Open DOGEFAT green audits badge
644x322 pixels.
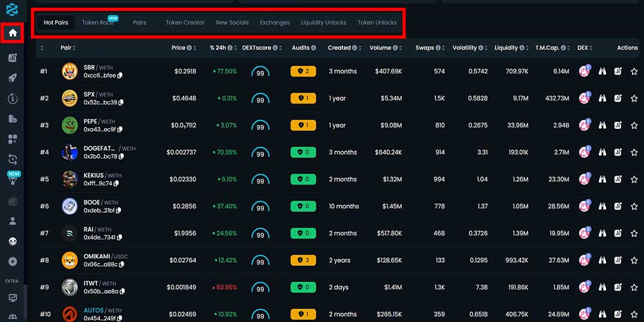coord(303,153)
